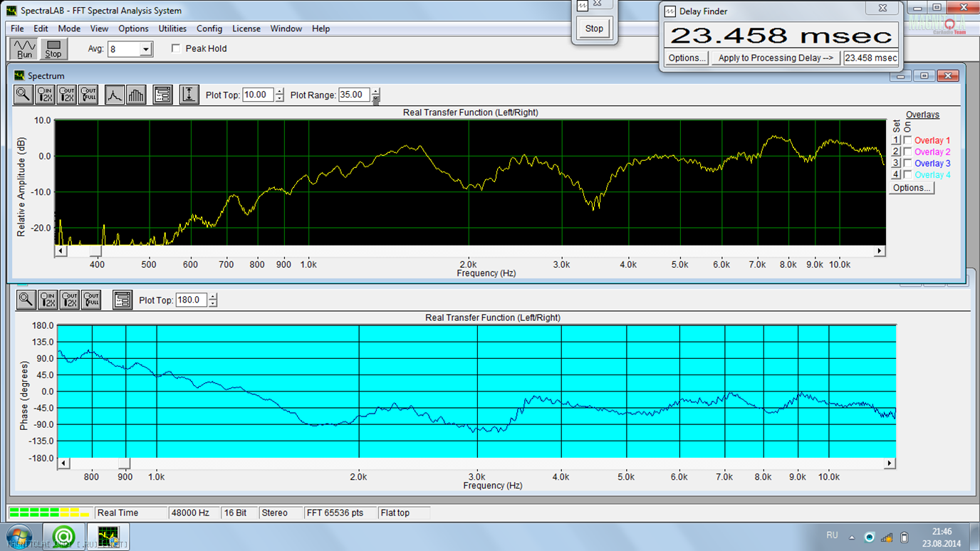Image resolution: width=980 pixels, height=551 pixels.
Task: Click the battery tray icon
Action: tap(905, 537)
